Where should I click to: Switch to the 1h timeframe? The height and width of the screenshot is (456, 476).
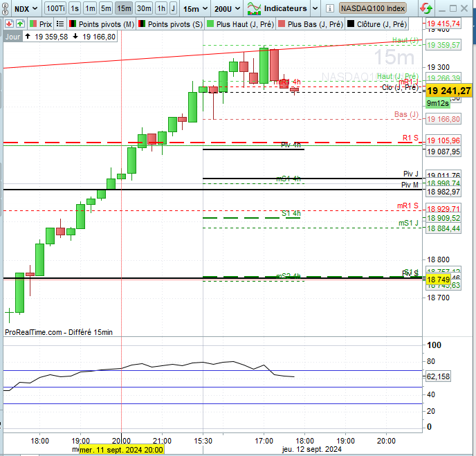coord(161,8)
